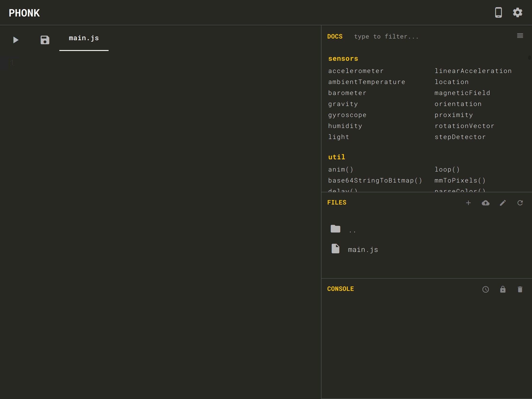Refresh the files list

(520, 203)
